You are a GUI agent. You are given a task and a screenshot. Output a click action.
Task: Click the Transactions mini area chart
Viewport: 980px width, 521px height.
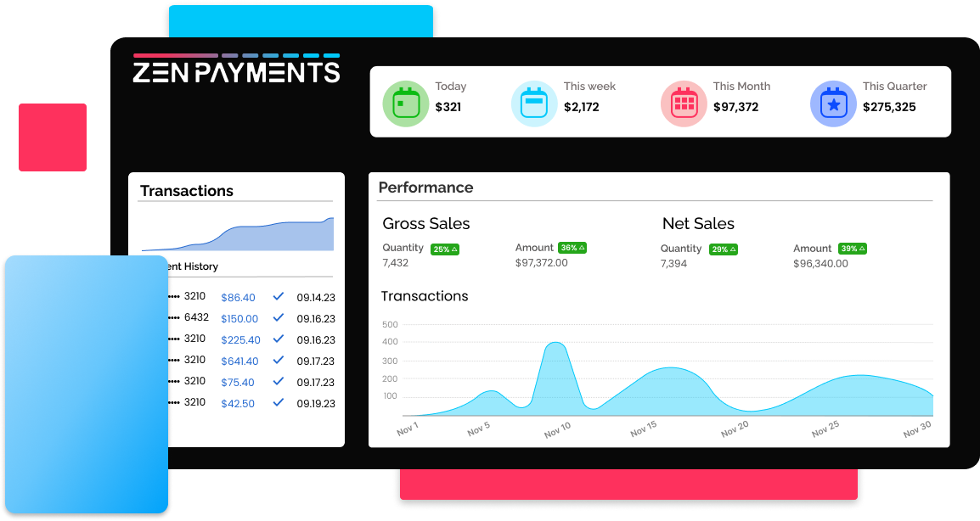pyautogui.click(x=238, y=235)
